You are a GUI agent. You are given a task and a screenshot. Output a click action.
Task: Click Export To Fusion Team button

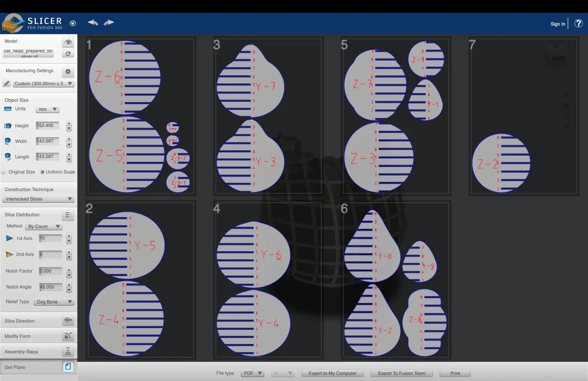click(x=402, y=373)
